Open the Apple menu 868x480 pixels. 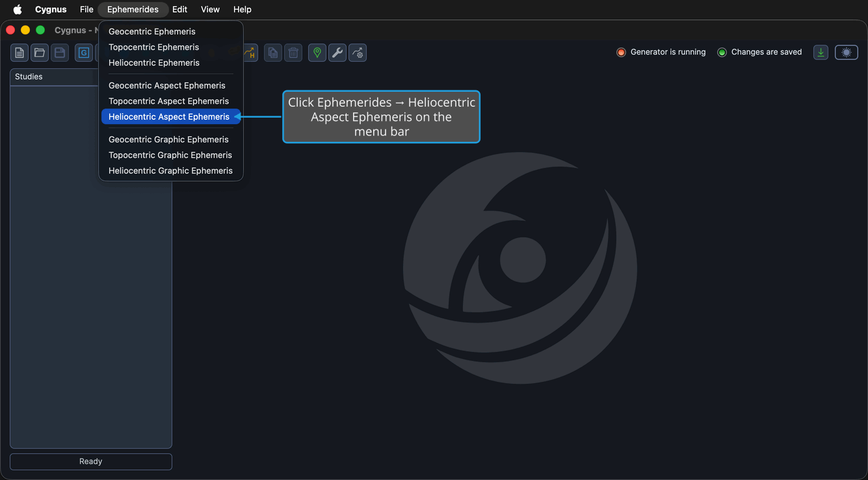tap(18, 10)
